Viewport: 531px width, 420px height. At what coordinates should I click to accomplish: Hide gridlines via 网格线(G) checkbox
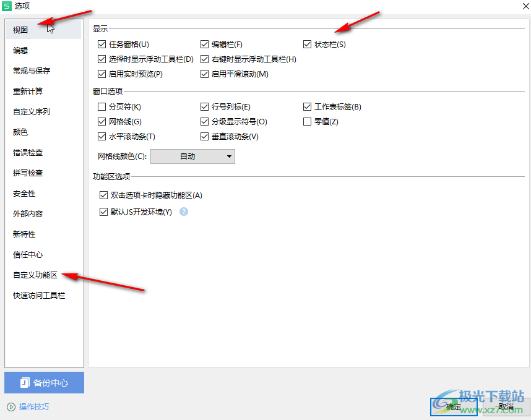[101, 122]
